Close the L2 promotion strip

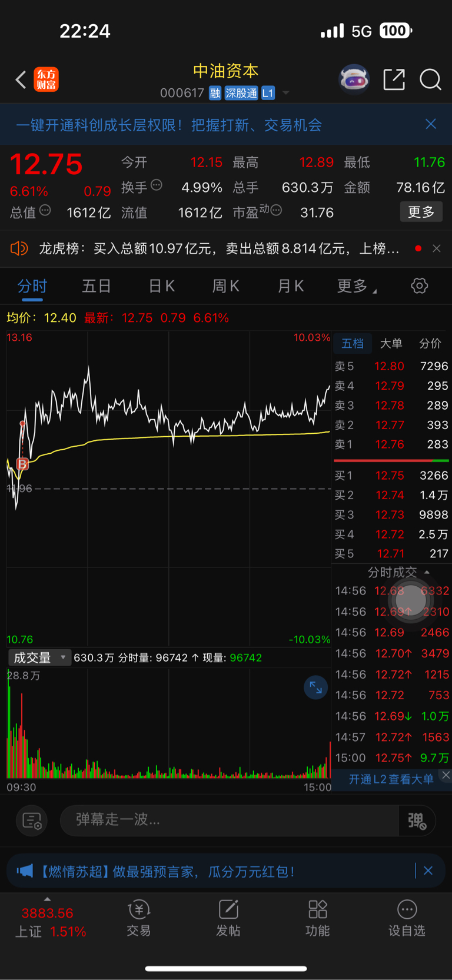click(x=446, y=775)
